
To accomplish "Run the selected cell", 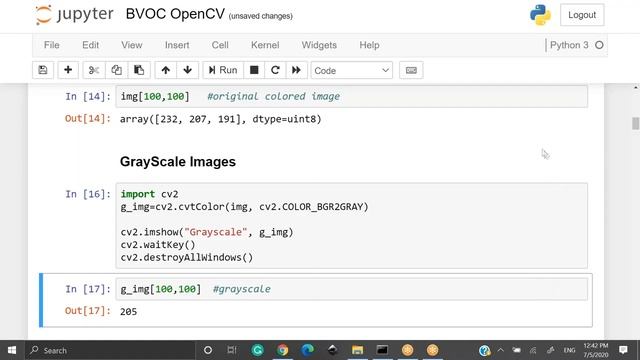I will (223, 70).
